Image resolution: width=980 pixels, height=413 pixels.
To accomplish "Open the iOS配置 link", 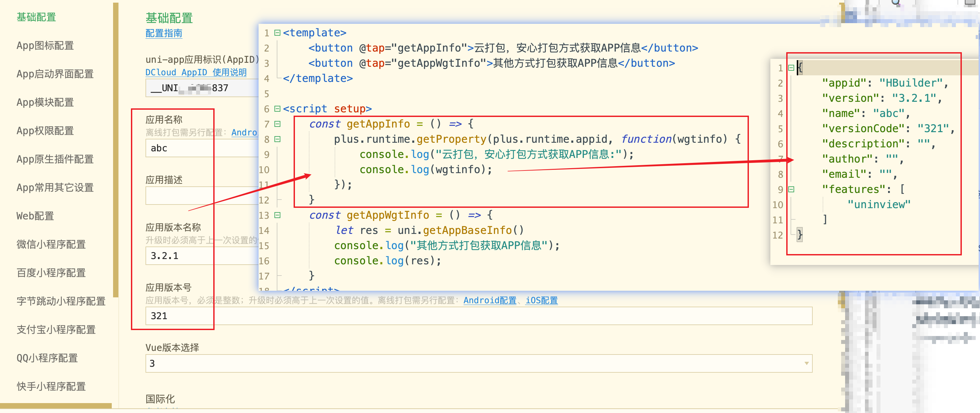I will (541, 300).
